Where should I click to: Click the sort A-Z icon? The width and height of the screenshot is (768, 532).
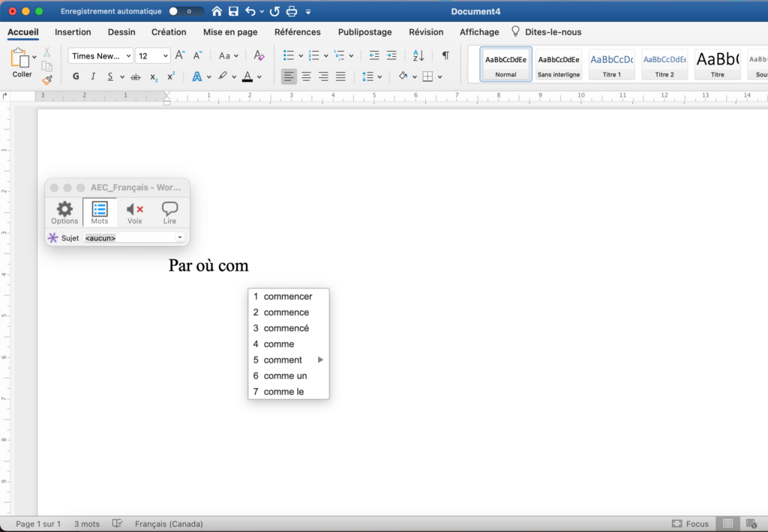coord(418,55)
